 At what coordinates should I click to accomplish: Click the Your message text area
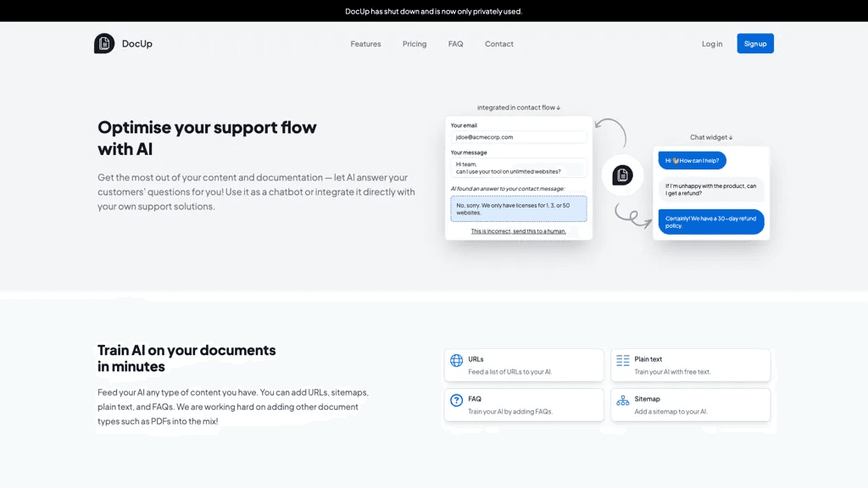pos(518,168)
